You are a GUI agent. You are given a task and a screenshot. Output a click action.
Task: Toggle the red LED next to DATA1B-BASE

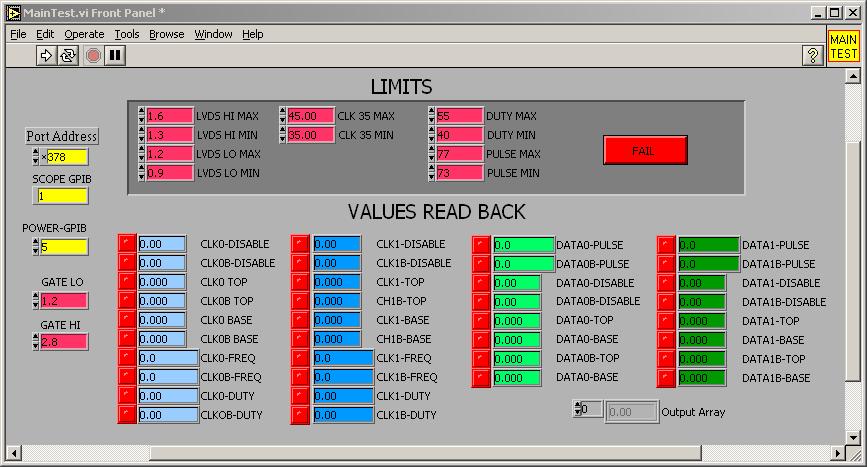click(x=666, y=379)
